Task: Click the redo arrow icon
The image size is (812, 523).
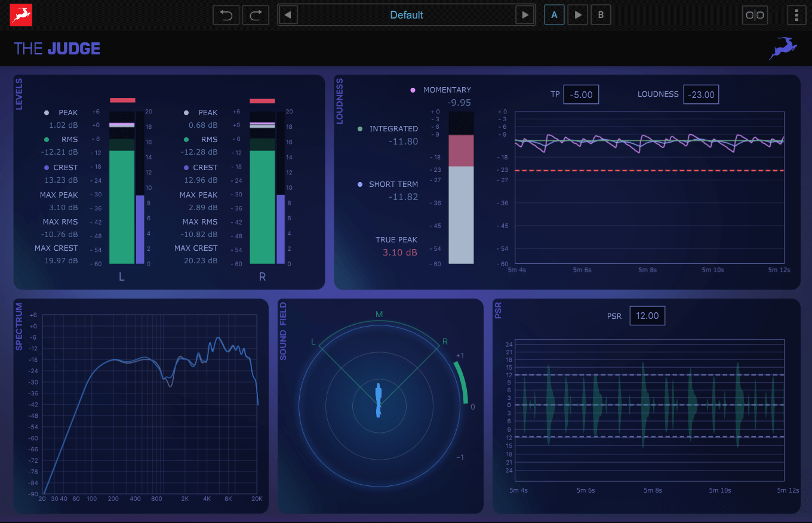Action: (x=256, y=15)
